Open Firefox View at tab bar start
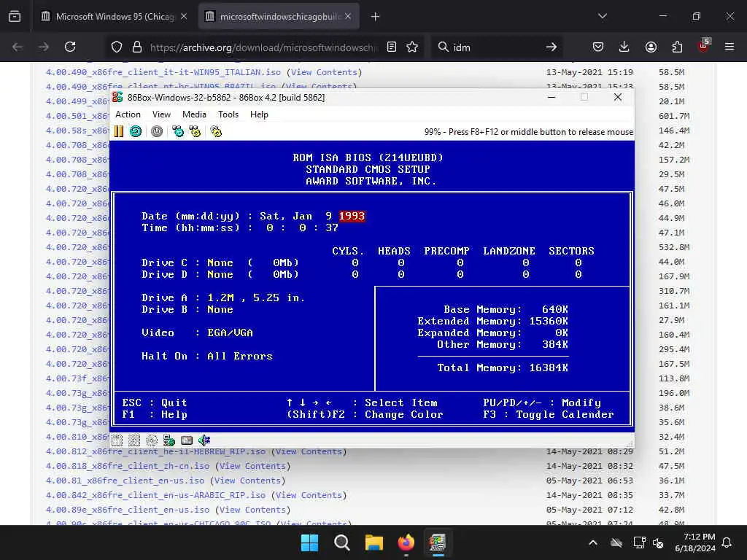The width and height of the screenshot is (747, 560). coord(15,17)
